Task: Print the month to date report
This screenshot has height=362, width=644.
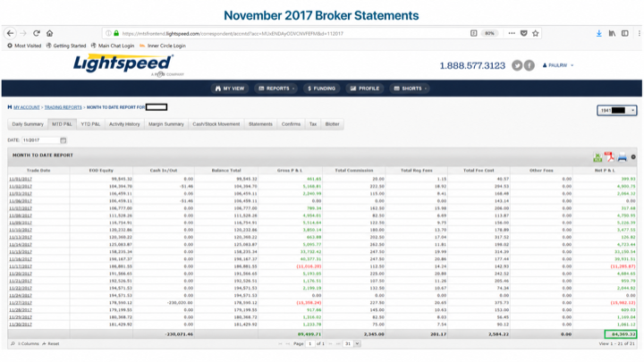Action: pyautogui.click(x=622, y=156)
